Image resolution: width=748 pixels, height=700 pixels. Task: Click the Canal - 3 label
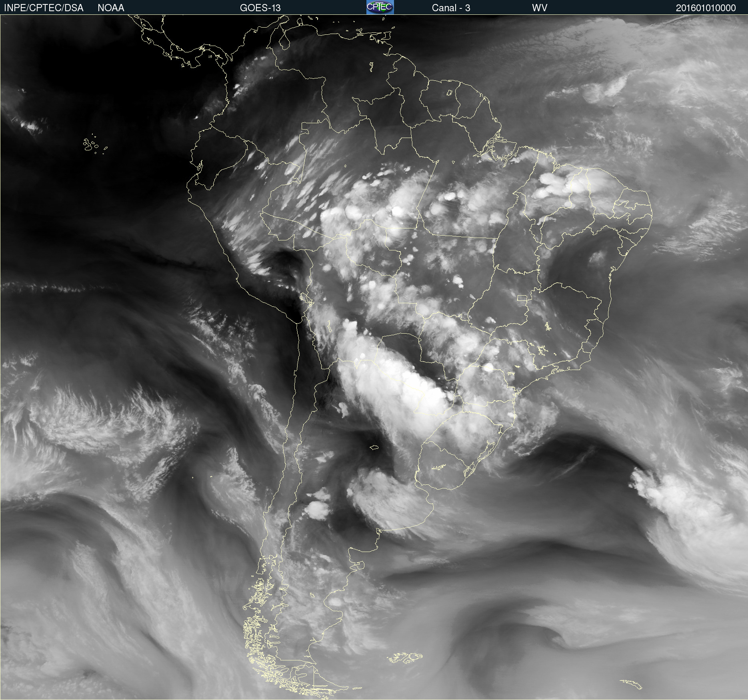(x=451, y=8)
